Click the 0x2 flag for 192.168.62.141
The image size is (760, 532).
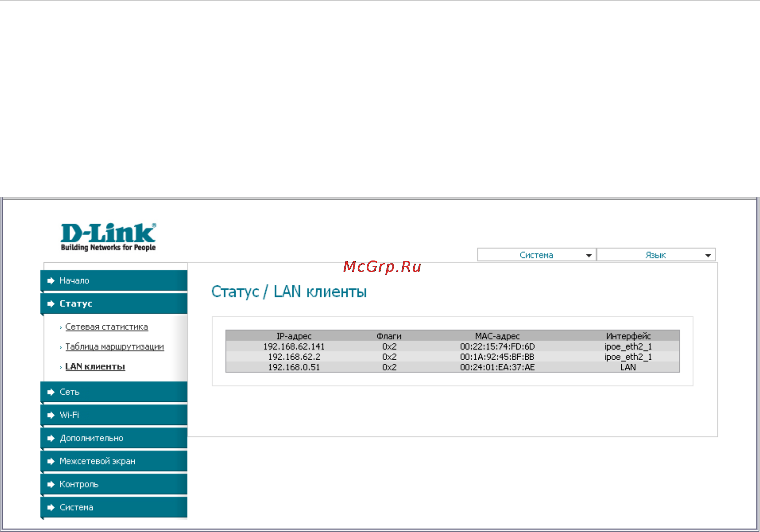[389, 346]
